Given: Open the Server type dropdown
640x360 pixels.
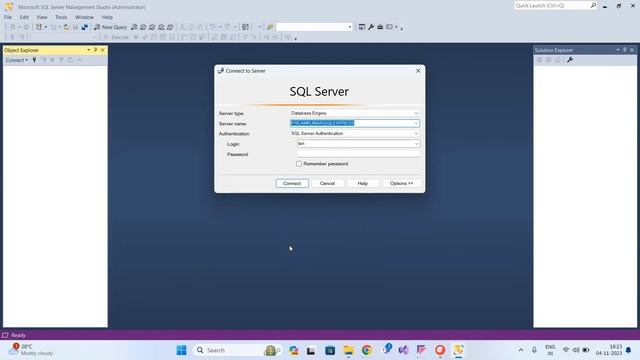Looking at the screenshot, I should click(416, 113).
